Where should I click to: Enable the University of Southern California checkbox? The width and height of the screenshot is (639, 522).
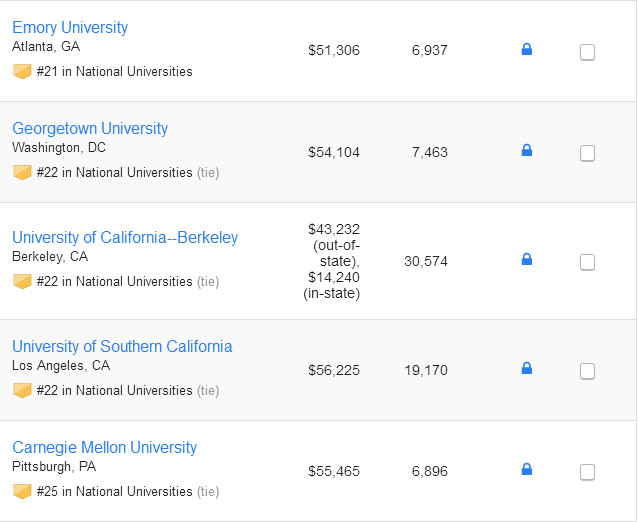[x=588, y=371]
